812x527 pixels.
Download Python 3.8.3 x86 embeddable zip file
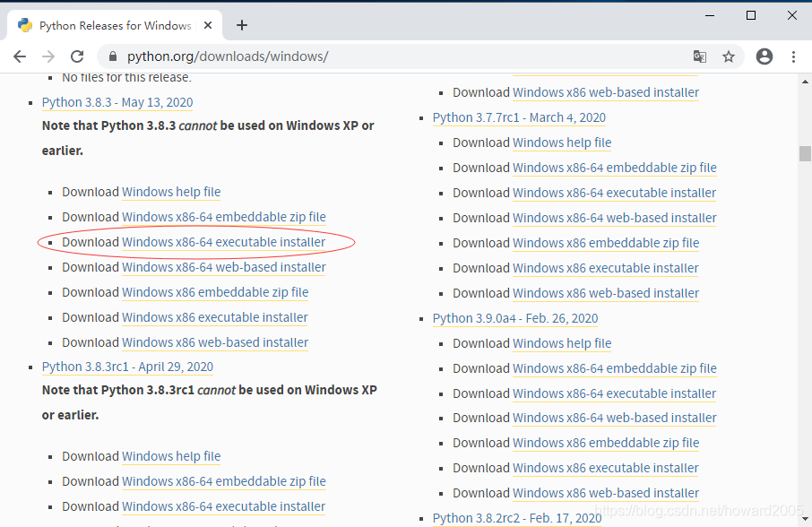(215, 292)
